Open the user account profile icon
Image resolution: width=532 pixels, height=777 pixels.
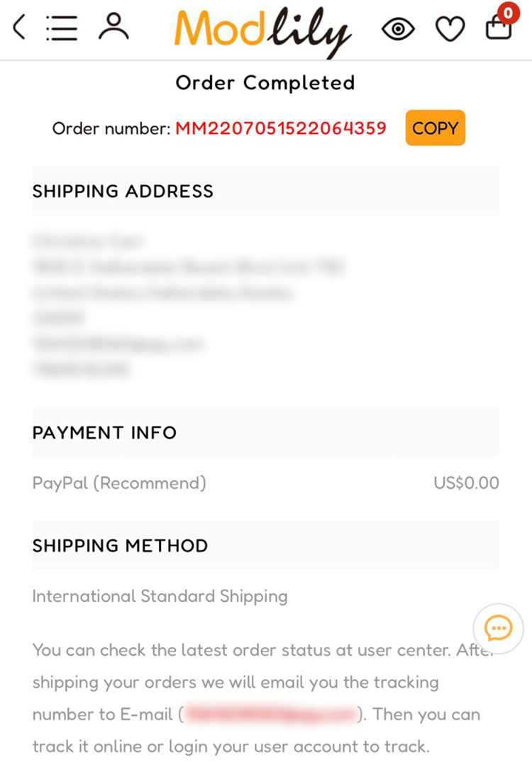[113, 27]
